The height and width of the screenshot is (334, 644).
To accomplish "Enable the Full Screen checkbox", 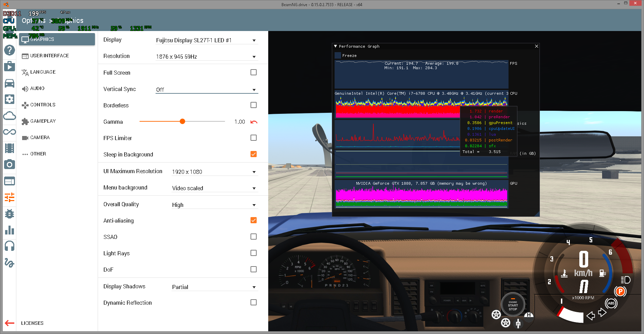I will coord(254,72).
